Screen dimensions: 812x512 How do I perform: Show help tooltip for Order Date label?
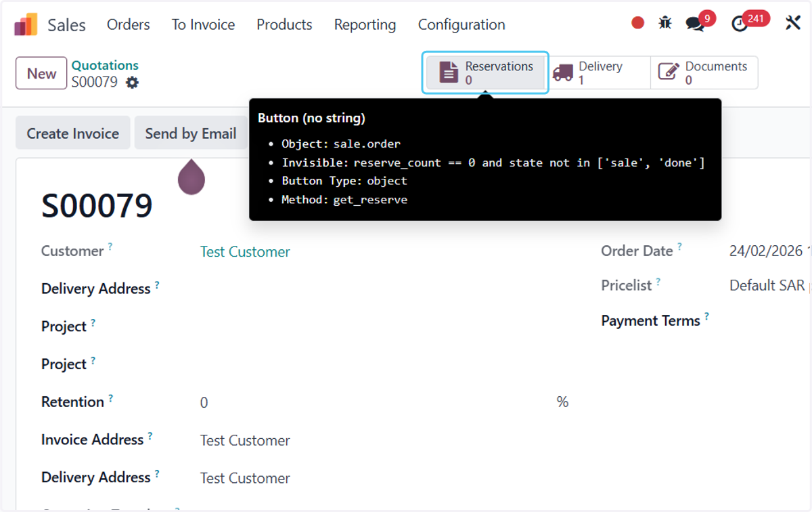click(x=679, y=246)
